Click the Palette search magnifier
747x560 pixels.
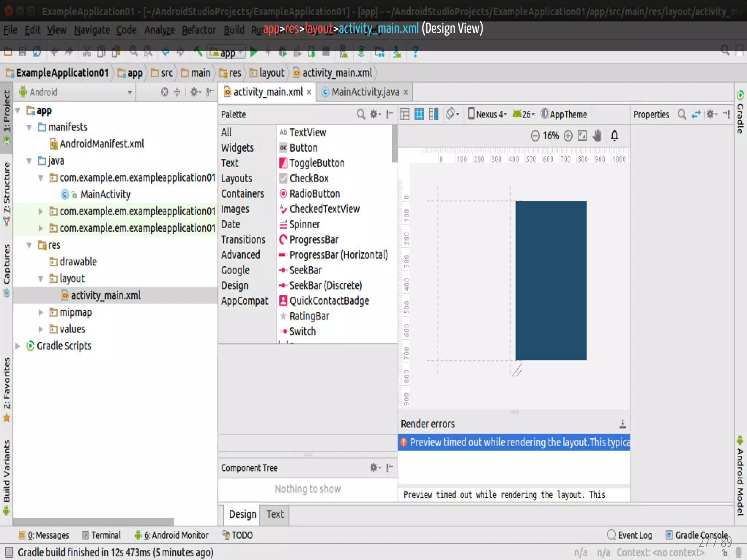point(361,114)
